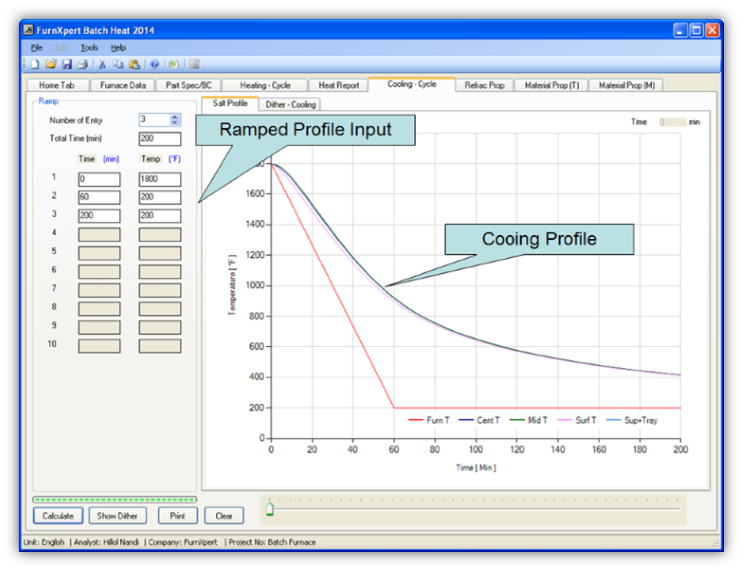743x571 pixels.
Task: Open the File menu
Action: (36, 47)
